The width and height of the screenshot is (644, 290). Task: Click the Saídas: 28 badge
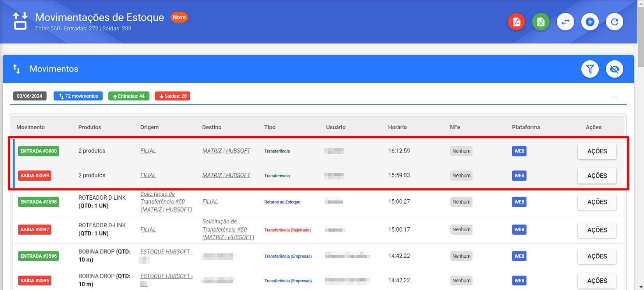(x=173, y=96)
